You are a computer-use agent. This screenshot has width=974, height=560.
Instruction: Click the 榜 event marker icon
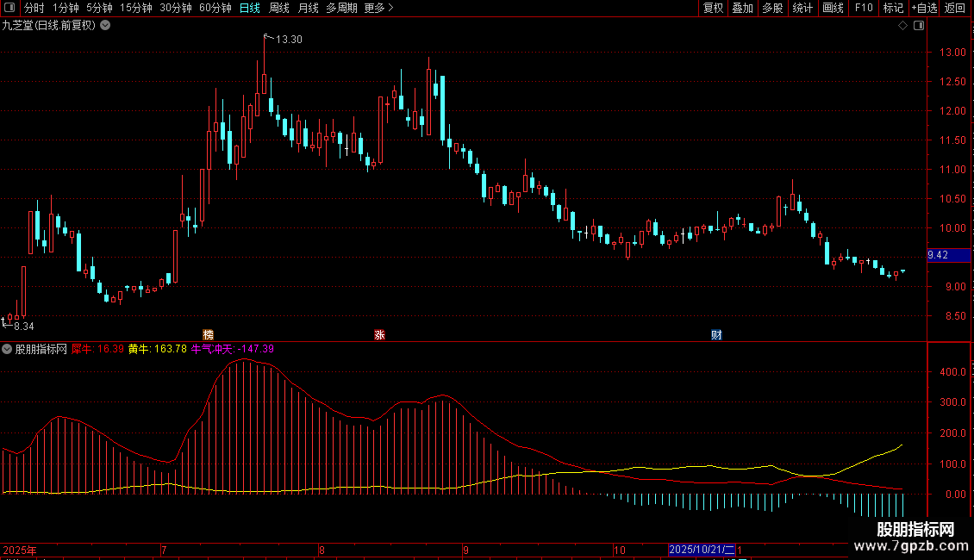pyautogui.click(x=208, y=334)
